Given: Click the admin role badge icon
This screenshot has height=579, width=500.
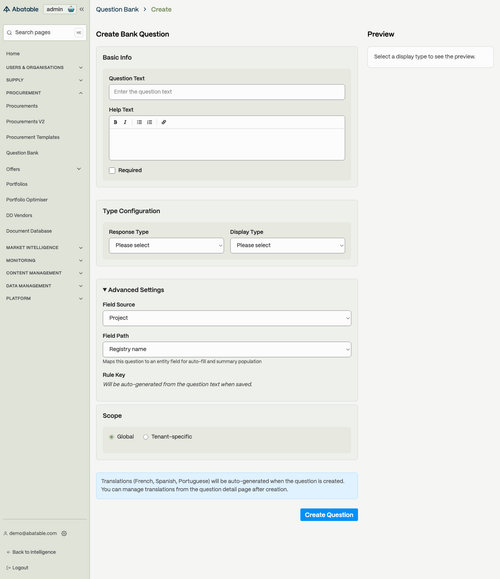Looking at the screenshot, I should (71, 9).
